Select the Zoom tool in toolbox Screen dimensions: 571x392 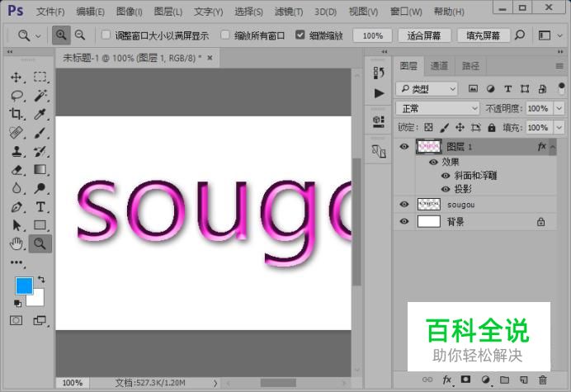click(40, 243)
